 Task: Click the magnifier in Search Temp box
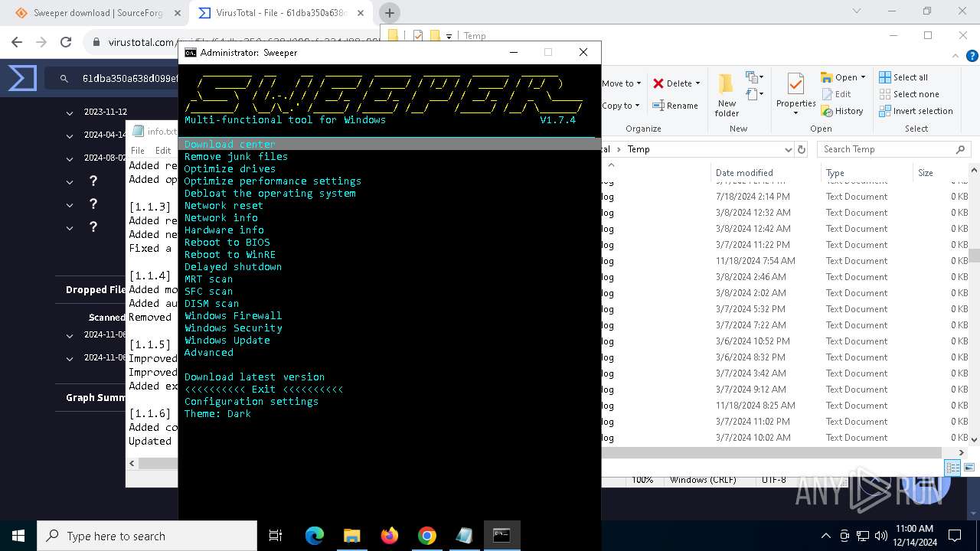pos(960,149)
